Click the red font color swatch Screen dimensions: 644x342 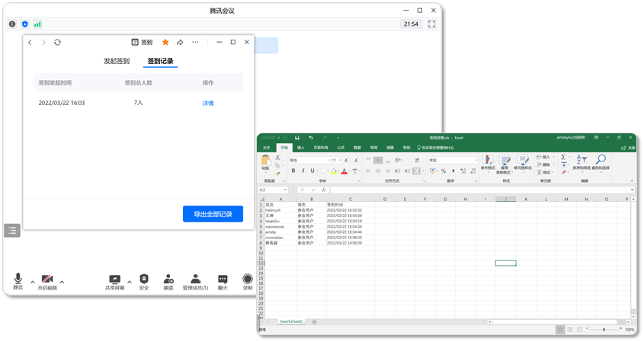pyautogui.click(x=344, y=171)
